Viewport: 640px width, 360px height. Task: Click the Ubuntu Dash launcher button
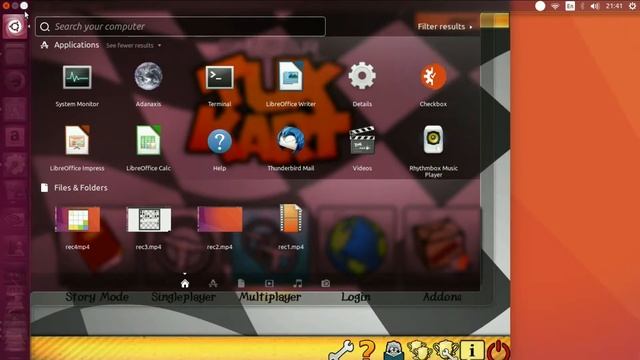[15, 27]
